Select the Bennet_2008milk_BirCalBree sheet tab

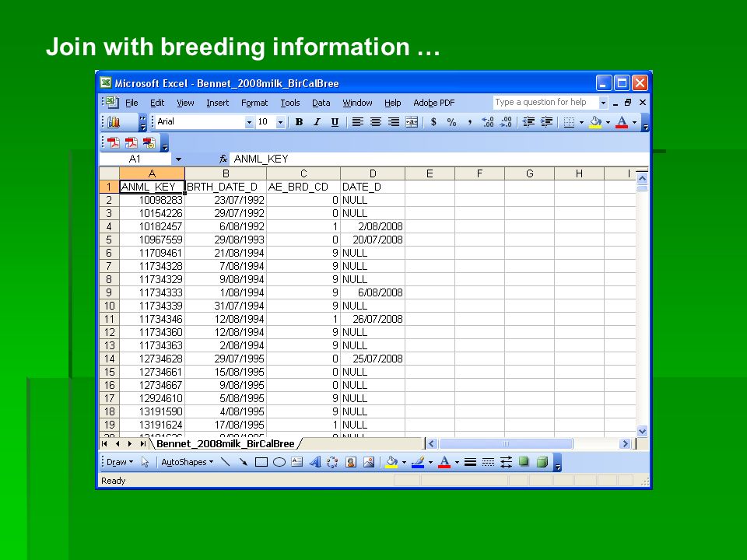click(x=226, y=444)
